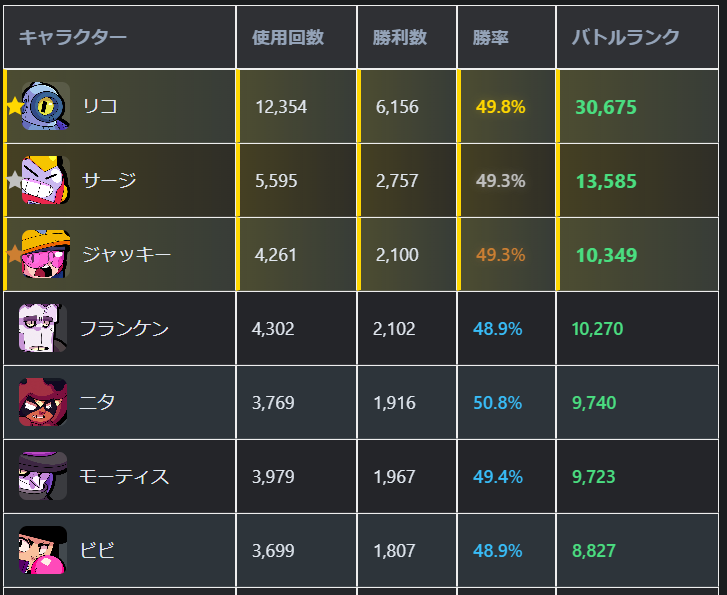Click the モーティス character portrait
Image resolution: width=727 pixels, height=595 pixels.
[42, 476]
